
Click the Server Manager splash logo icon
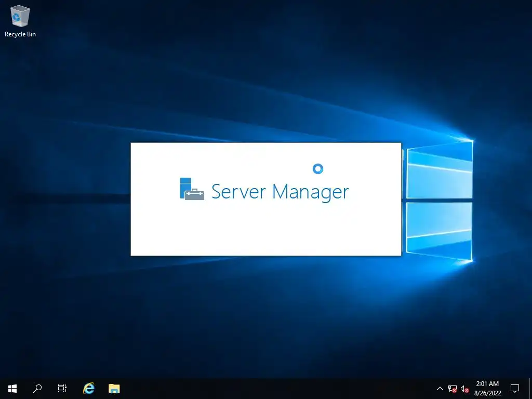[192, 189]
